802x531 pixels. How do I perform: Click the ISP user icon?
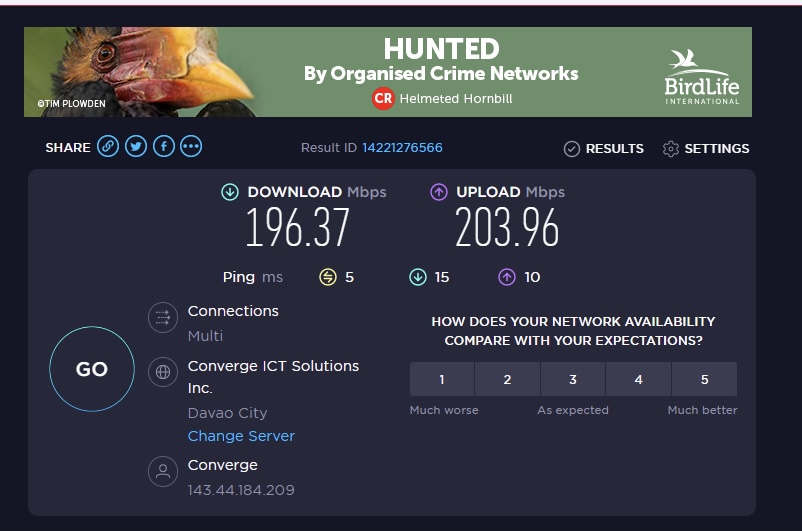[163, 471]
